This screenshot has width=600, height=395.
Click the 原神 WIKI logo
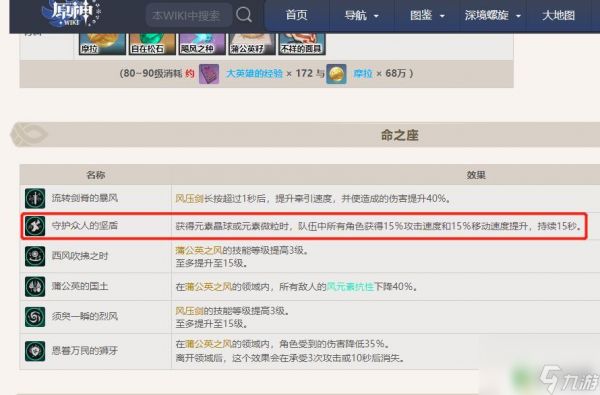tap(71, 13)
